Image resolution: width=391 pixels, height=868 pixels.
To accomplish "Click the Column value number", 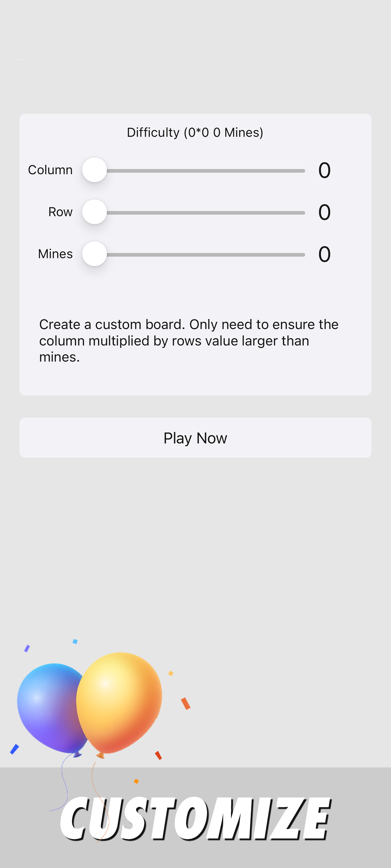I will point(324,170).
